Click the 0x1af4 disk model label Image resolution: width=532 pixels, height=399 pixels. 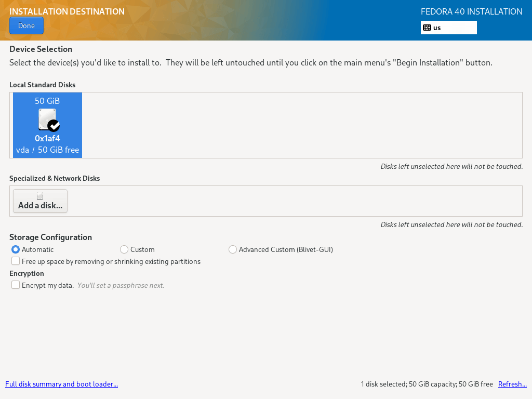47,138
